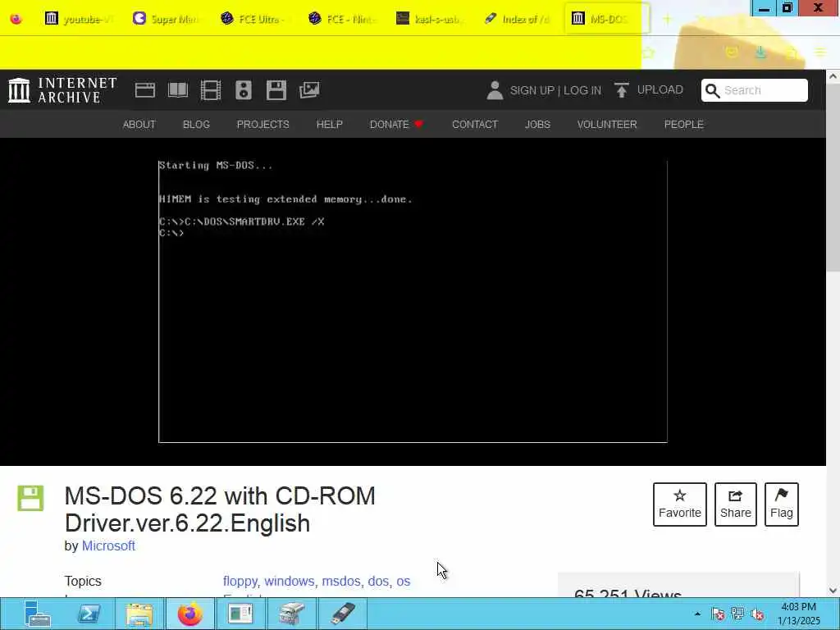Open the HELP menu item
Viewport: 840px width, 630px height.
pyautogui.click(x=330, y=125)
